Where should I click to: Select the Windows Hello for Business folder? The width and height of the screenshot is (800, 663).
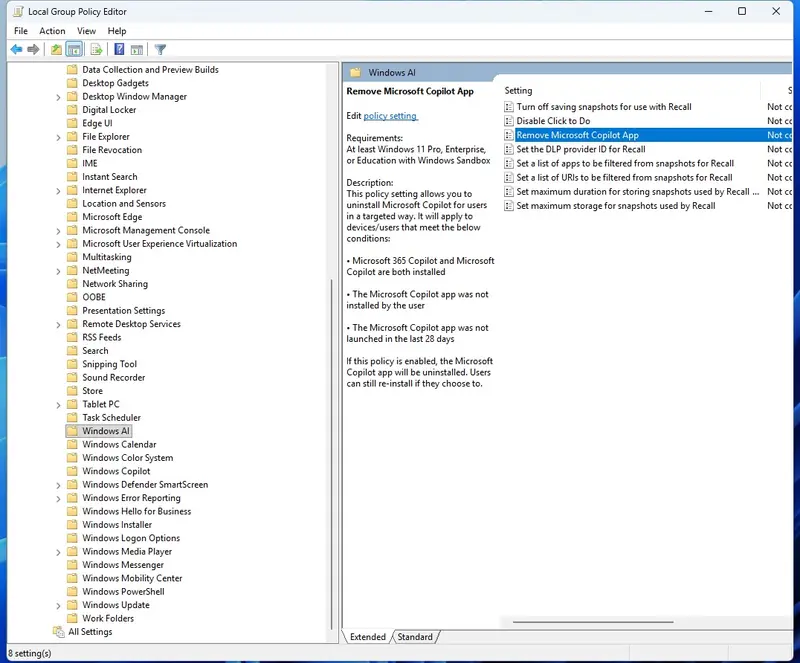(x=136, y=511)
